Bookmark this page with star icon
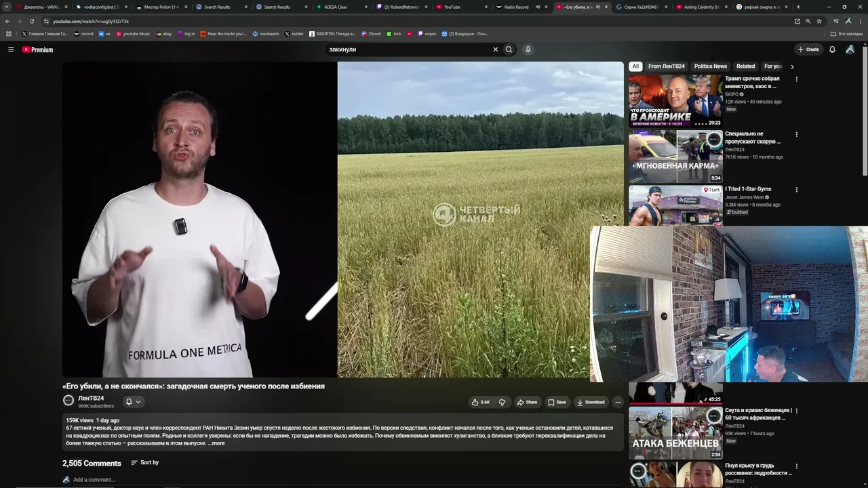 [818, 21]
